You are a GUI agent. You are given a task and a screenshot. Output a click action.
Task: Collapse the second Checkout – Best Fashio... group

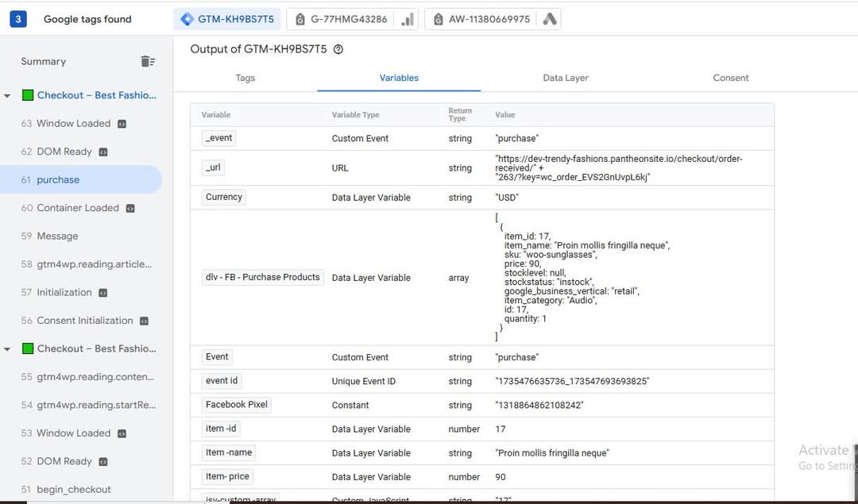(7, 348)
